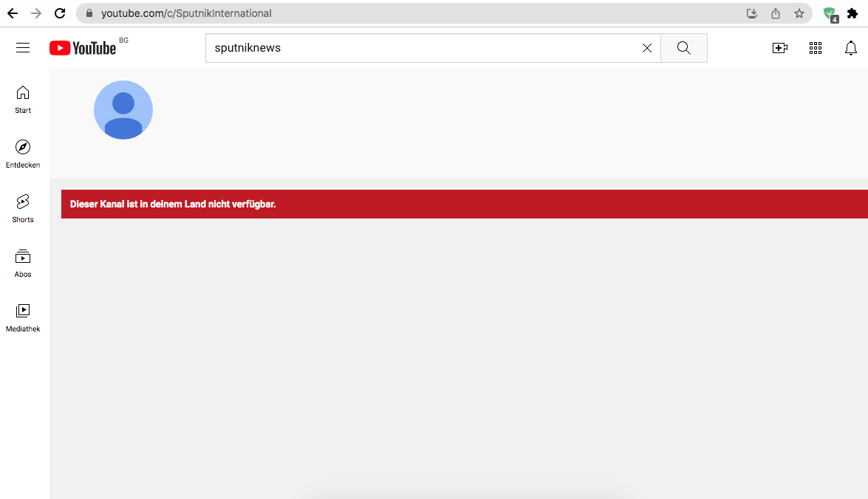Click the share page icon in address bar
This screenshot has height=499, width=868.
click(776, 13)
